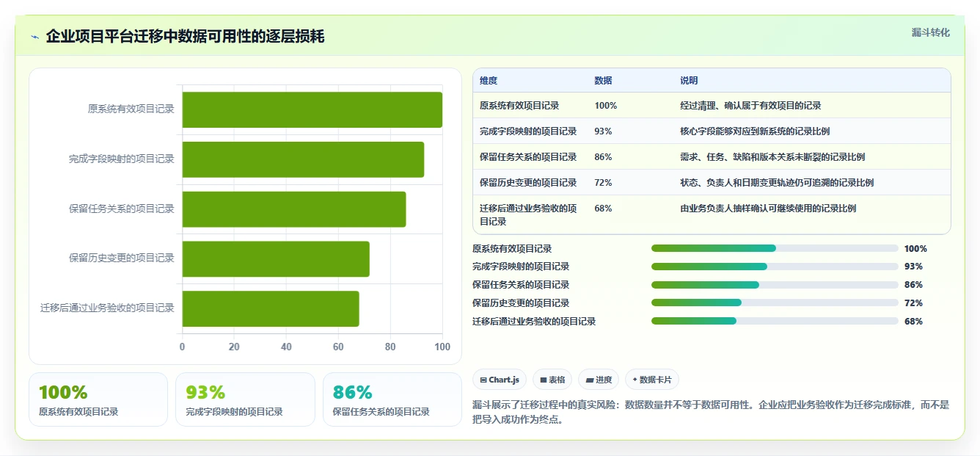980x456 pixels.
Task: Select the Chart.js chip
Action: (500, 380)
